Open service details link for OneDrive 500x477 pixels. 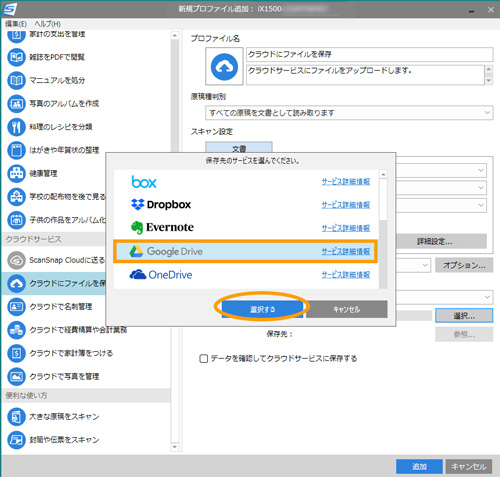[x=346, y=274]
